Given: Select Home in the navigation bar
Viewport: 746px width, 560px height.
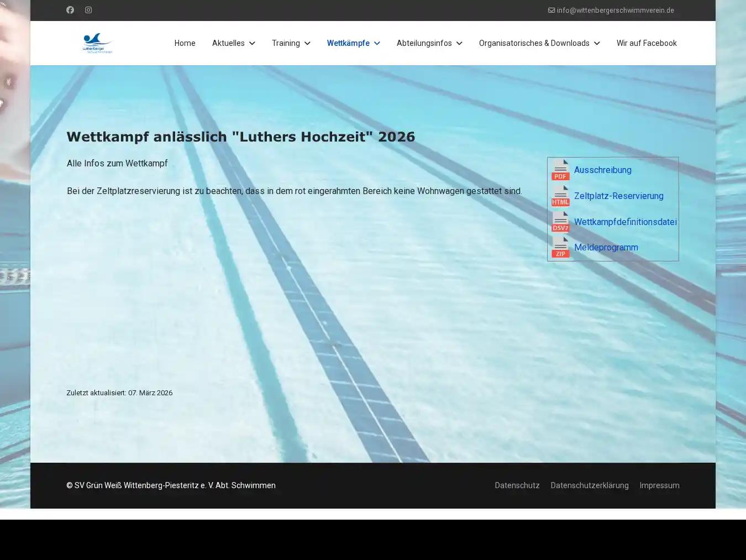Looking at the screenshot, I should tap(185, 43).
